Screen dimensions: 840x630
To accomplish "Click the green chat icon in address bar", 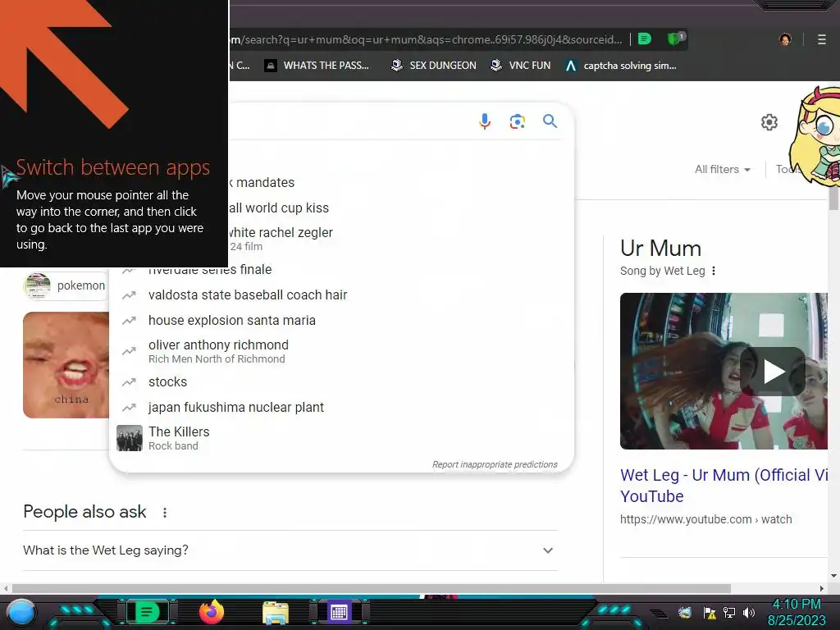I will [645, 39].
